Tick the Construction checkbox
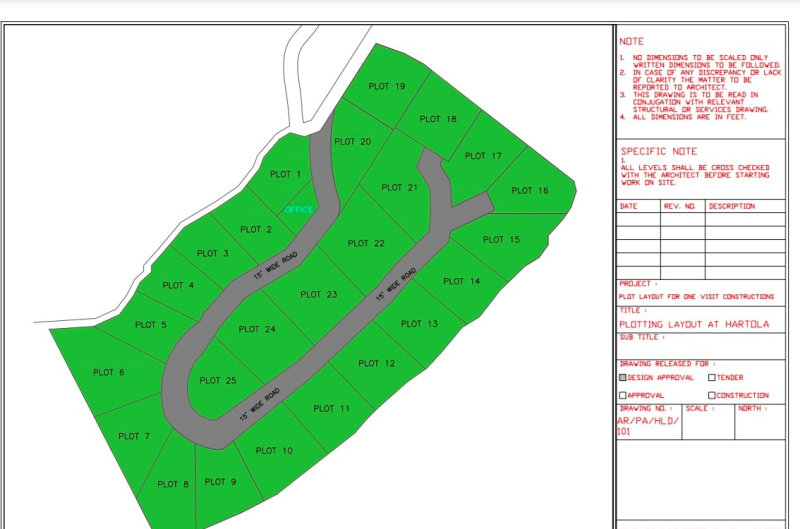 click(x=712, y=395)
